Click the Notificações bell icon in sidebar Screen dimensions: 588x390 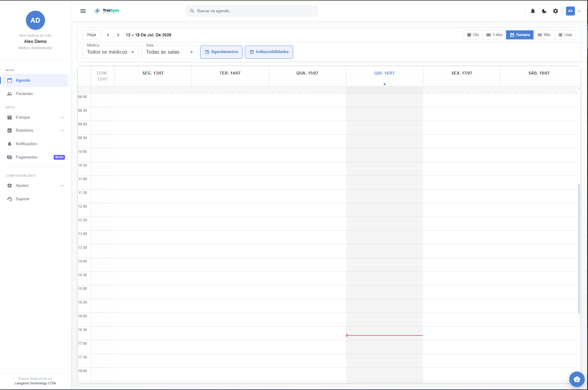10,144
